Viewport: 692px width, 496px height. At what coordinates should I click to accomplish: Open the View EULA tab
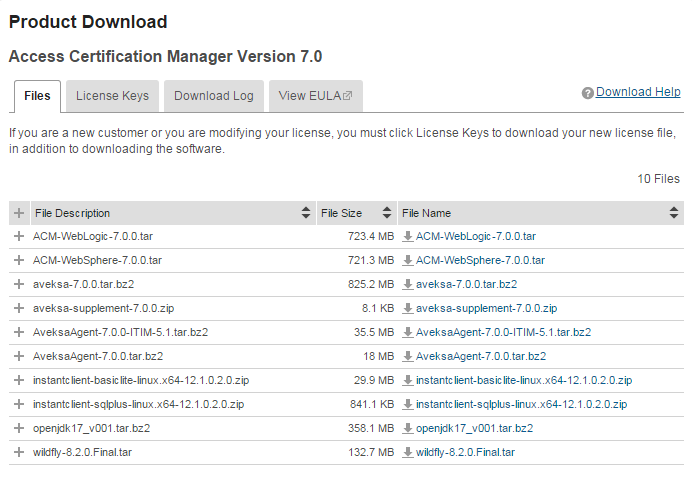(x=316, y=96)
